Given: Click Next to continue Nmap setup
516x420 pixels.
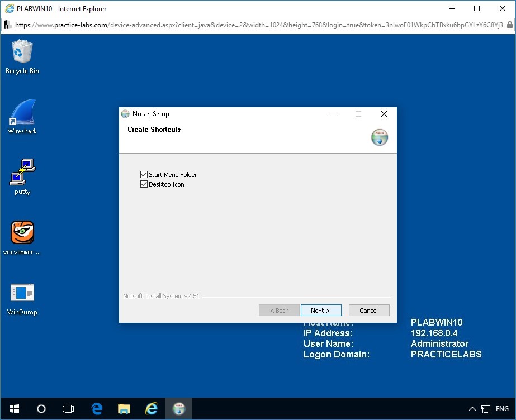Looking at the screenshot, I should 321,310.
